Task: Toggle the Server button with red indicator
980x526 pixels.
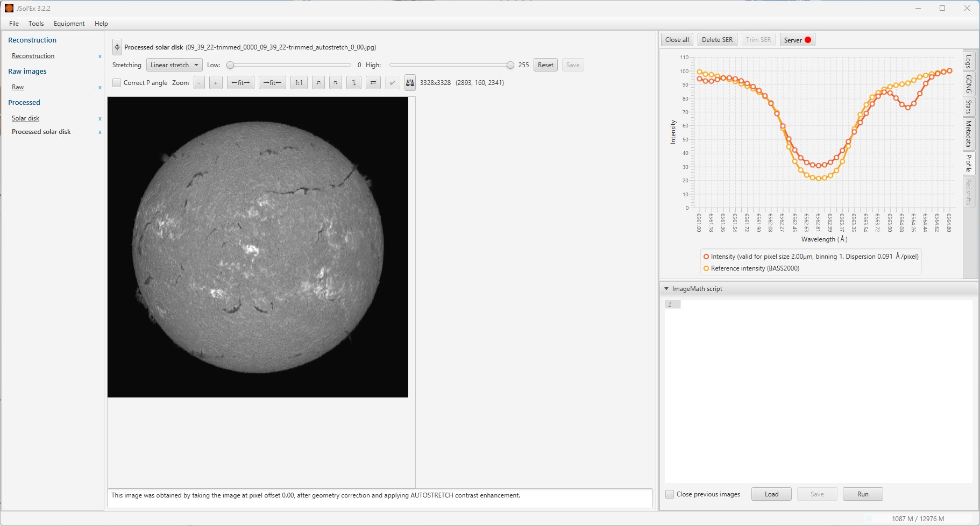Action: [797, 40]
